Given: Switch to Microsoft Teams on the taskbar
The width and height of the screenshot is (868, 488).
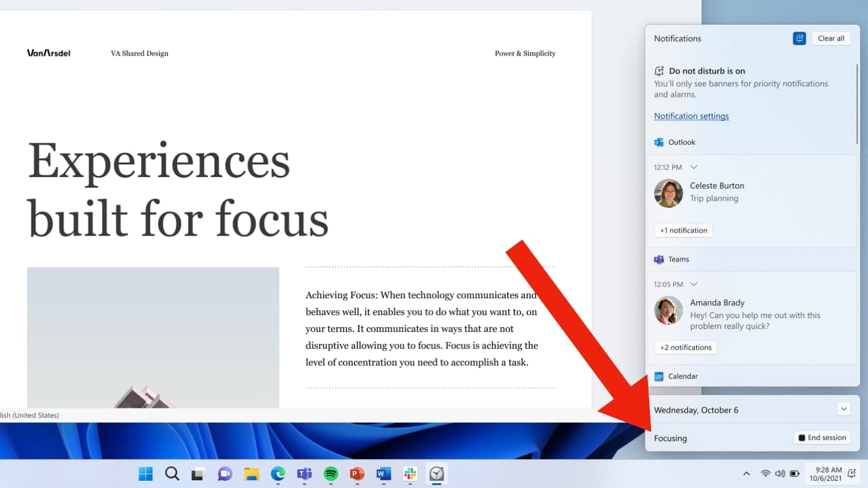Looking at the screenshot, I should (x=304, y=474).
